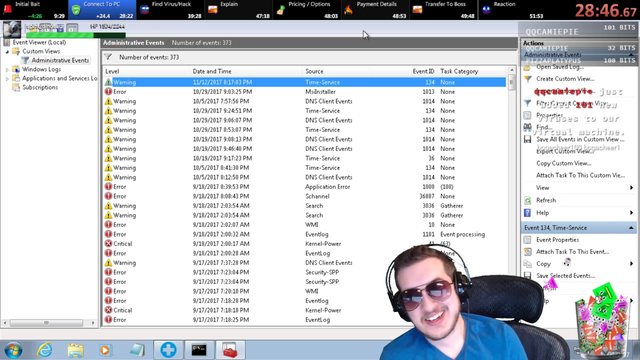Click Create Custom View action

pyautogui.click(x=565, y=79)
